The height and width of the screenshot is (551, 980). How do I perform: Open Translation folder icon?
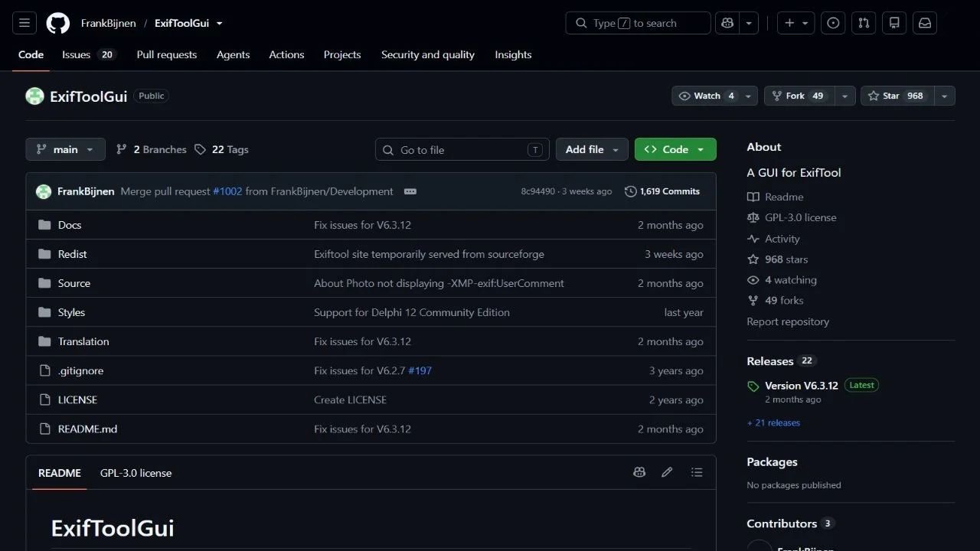point(44,341)
